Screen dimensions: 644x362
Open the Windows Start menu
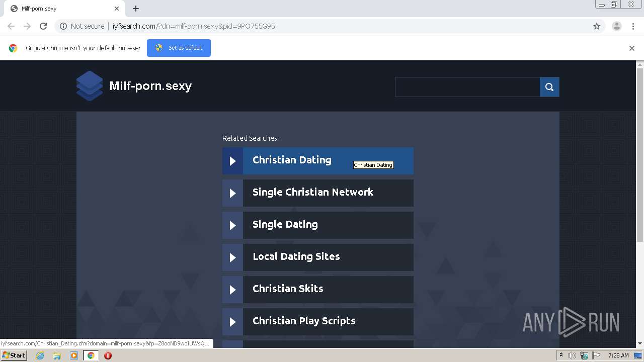(14, 355)
